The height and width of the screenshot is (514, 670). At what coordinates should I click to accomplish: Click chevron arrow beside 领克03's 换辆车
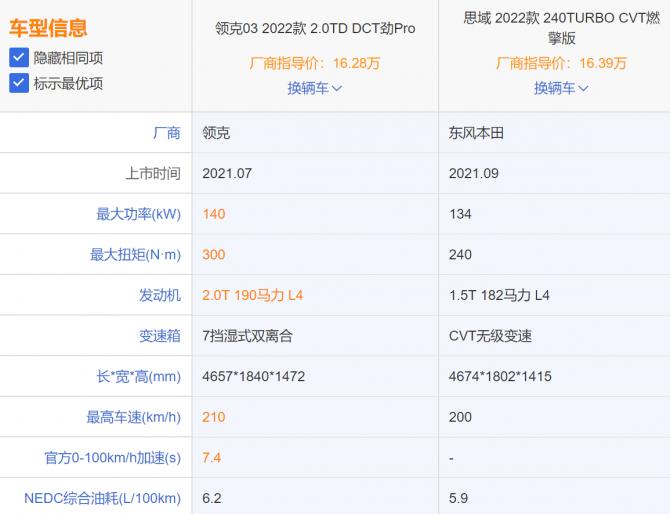click(x=337, y=88)
